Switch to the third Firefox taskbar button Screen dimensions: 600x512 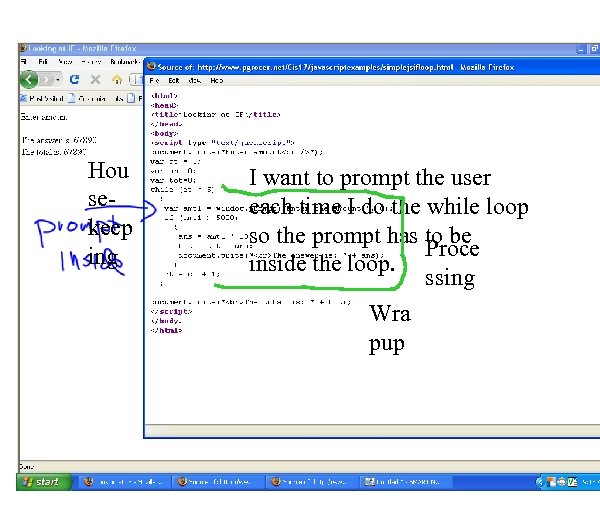click(311, 482)
